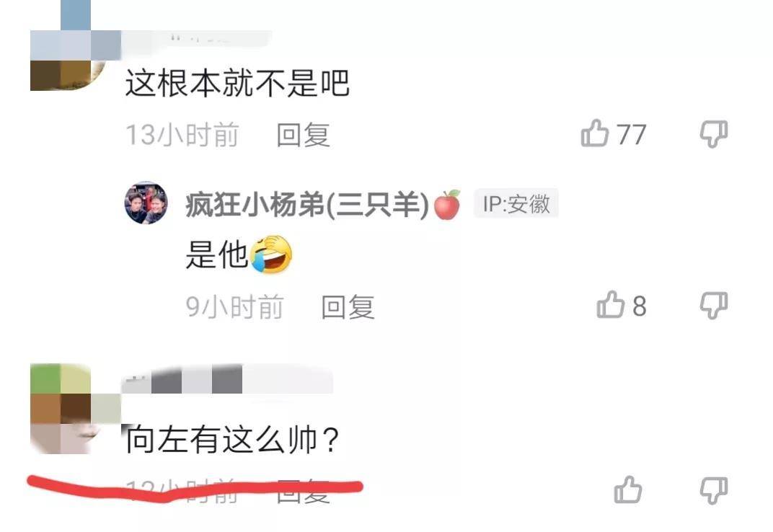This screenshot has width=773, height=532.
Task: Click the IP:安徽 location tag
Action: point(516,203)
